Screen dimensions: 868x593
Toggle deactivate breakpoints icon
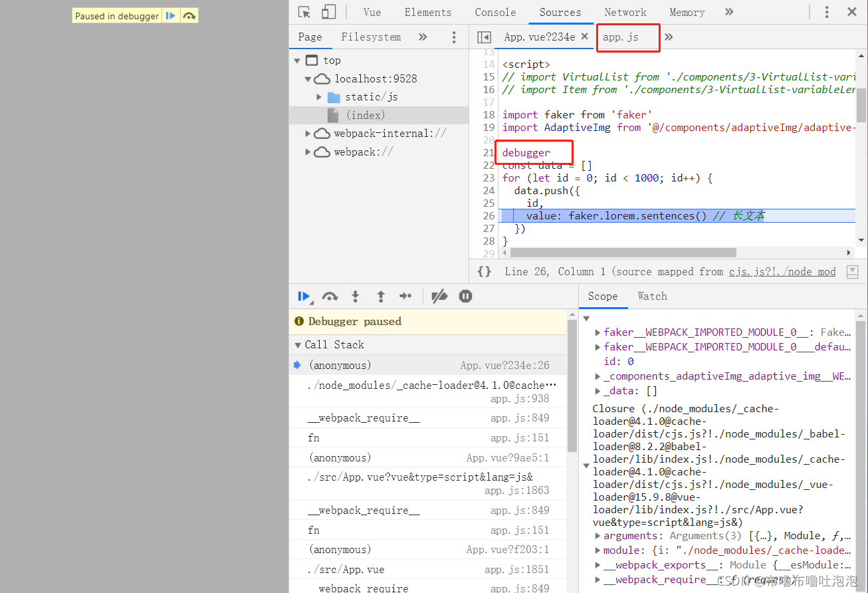click(x=439, y=296)
